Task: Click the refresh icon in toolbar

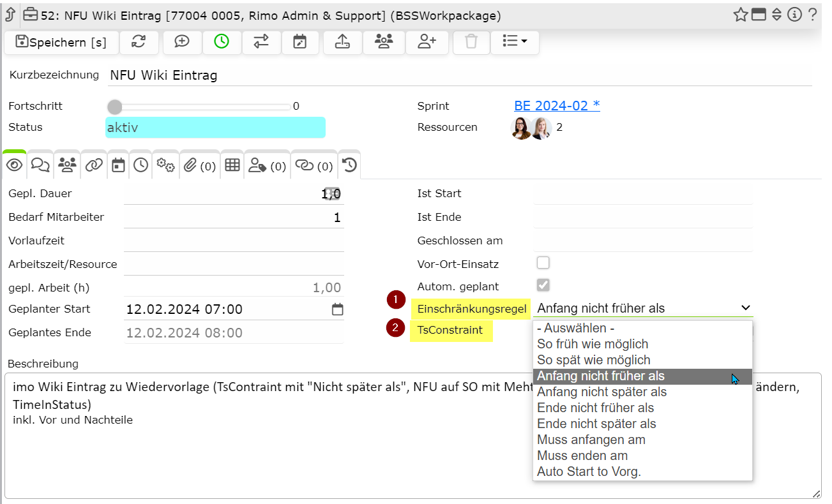Action: tap(139, 43)
